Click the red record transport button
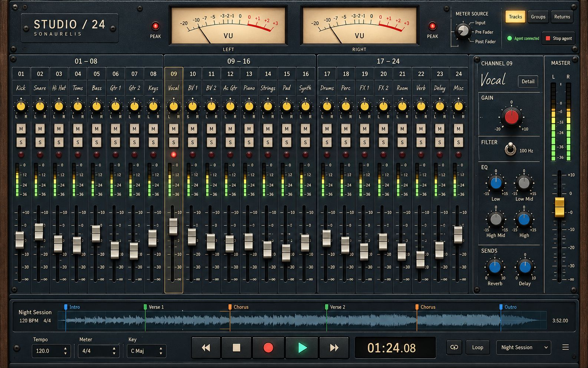 point(268,348)
